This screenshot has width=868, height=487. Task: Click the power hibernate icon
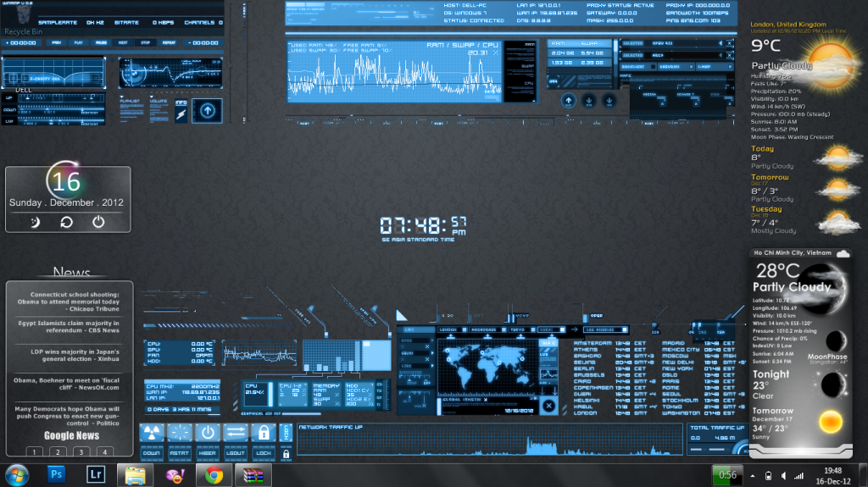click(208, 433)
